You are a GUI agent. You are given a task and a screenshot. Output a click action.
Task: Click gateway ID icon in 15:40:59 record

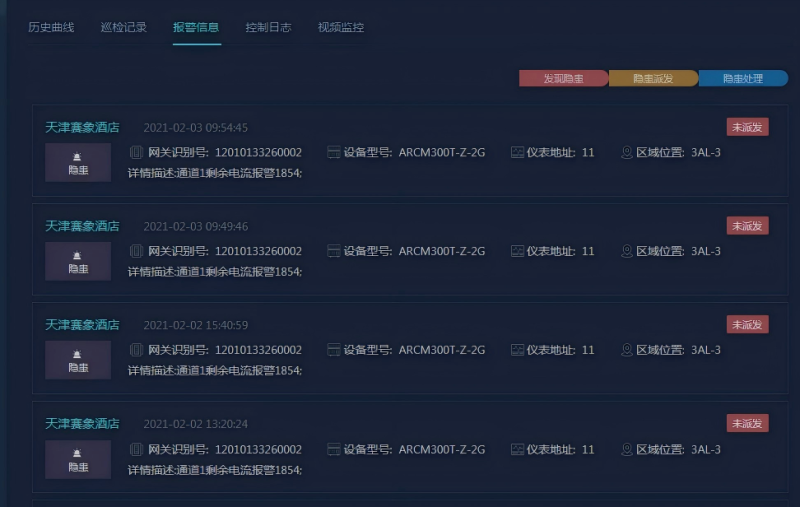click(x=136, y=350)
